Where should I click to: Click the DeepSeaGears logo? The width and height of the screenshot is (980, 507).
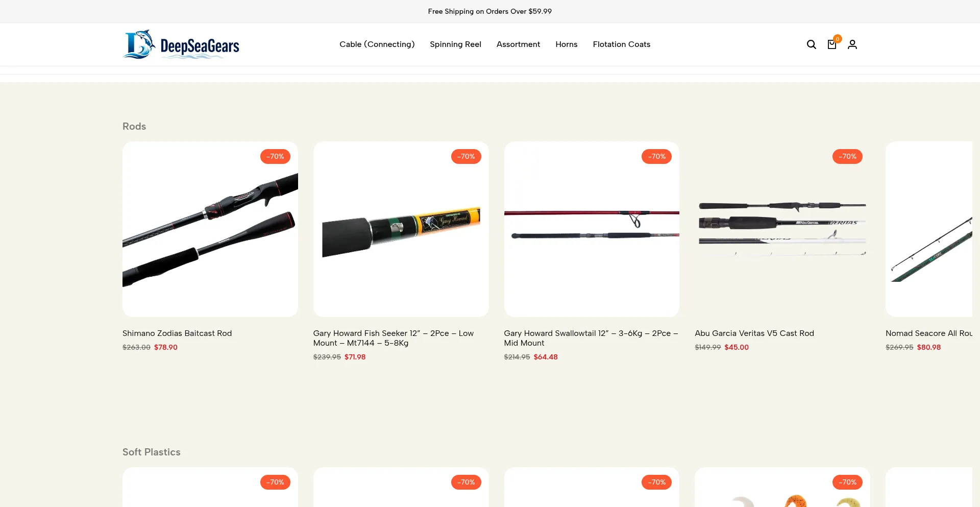coord(181,44)
